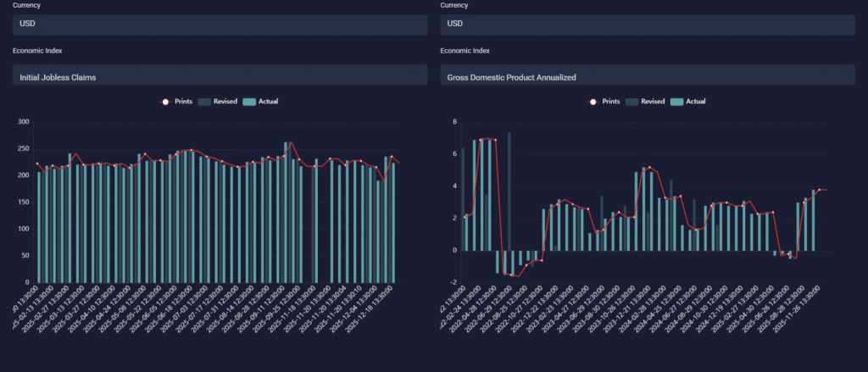Image resolution: width=868 pixels, height=372 pixels.
Task: Open the left Currency dropdown showing USD
Action: tap(220, 24)
